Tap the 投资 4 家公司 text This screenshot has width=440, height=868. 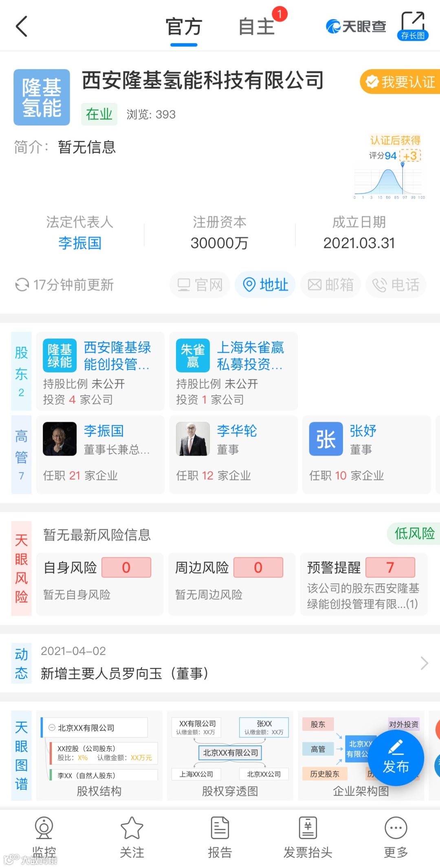point(78,399)
